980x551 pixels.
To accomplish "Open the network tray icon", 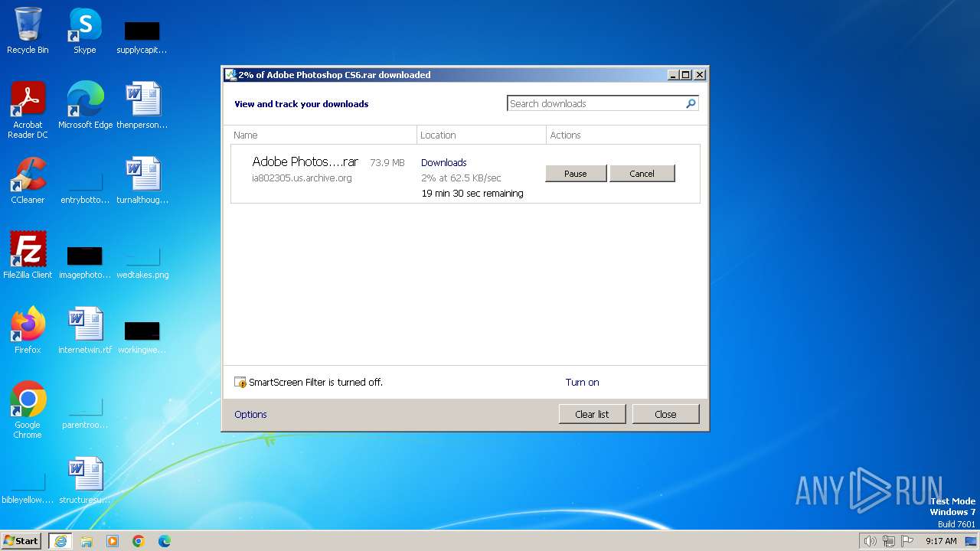I will pos(889,541).
